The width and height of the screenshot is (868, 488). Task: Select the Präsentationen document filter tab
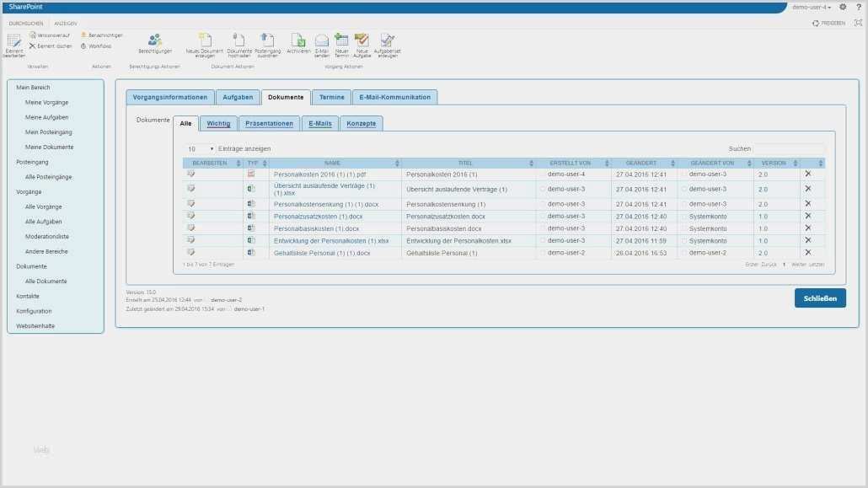pos(269,124)
